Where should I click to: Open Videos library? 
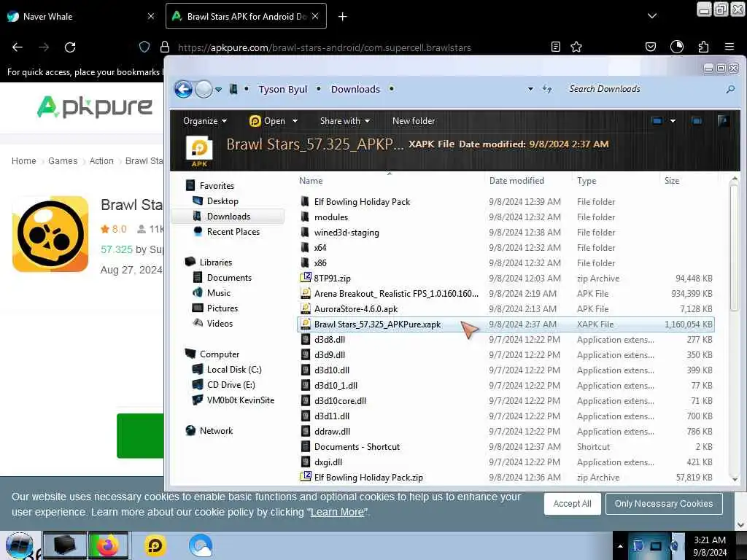click(x=220, y=323)
